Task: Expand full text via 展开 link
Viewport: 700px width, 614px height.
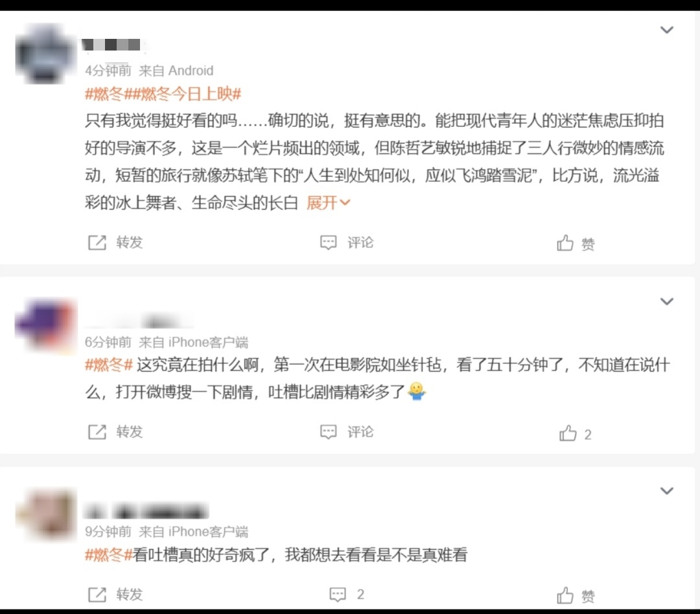Action: (x=328, y=203)
